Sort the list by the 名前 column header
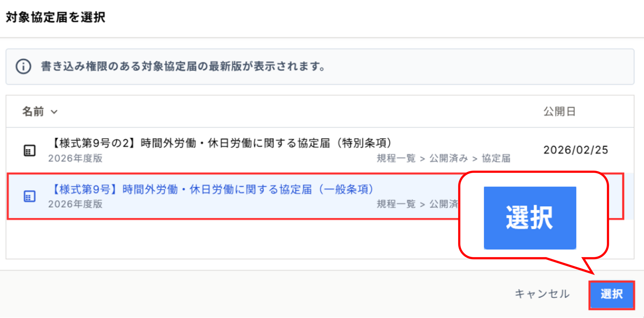 (x=33, y=111)
